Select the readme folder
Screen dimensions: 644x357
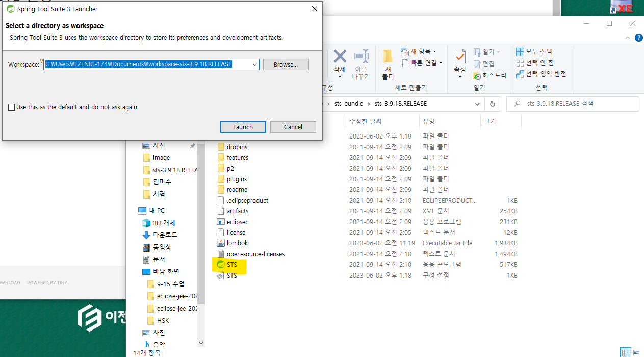click(x=237, y=189)
